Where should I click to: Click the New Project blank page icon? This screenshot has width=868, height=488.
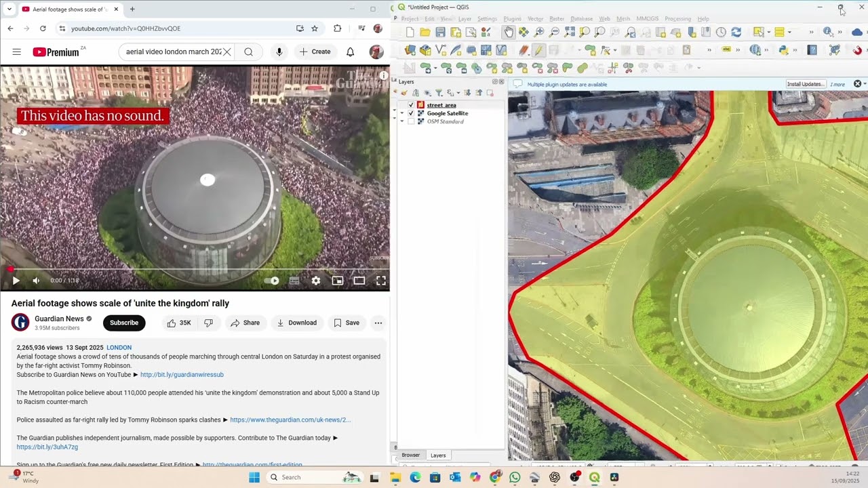pos(410,32)
